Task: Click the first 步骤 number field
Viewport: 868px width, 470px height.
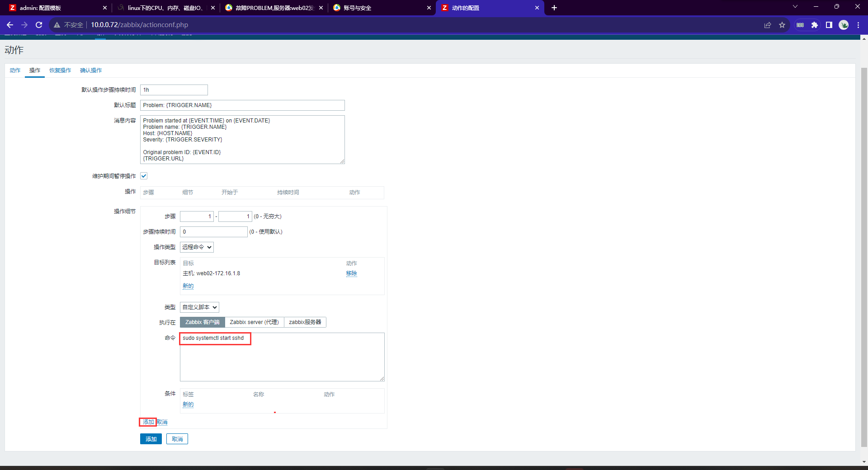Action: (x=197, y=216)
